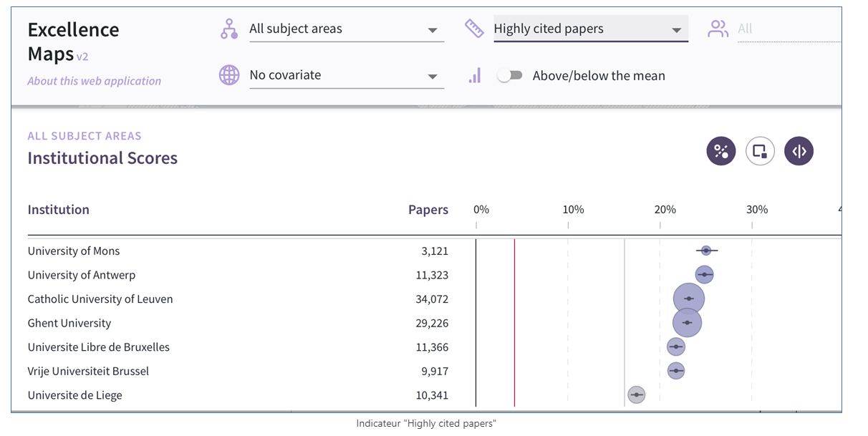868x436 pixels.
Task: Click the Ghent University data bubble
Action: point(688,323)
